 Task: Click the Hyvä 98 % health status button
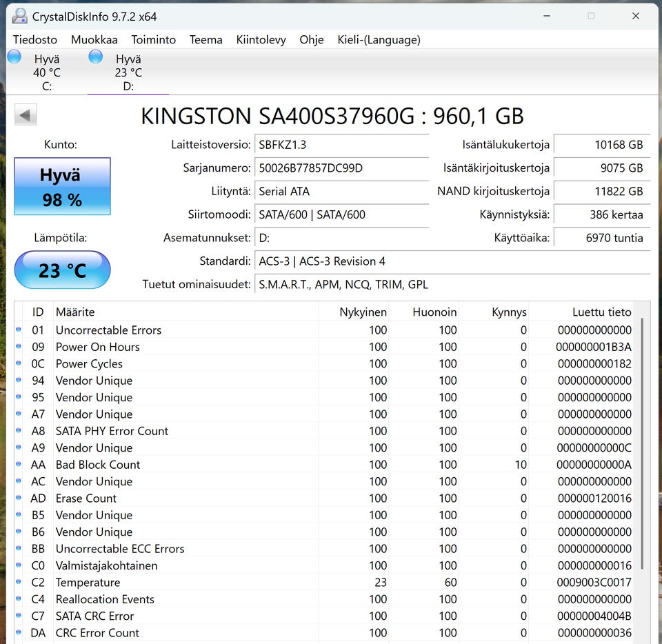[x=62, y=186]
